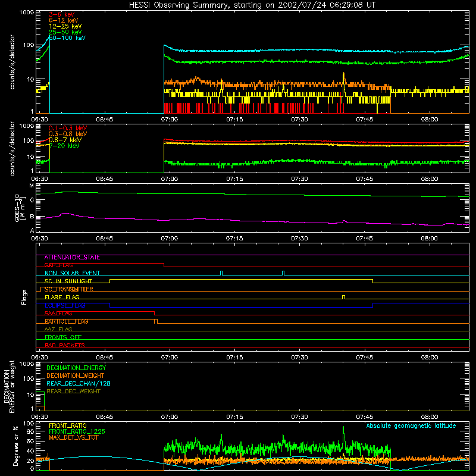This screenshot has height=476, width=476.
Task: Click the 07:00 tick under top plot
Action: [170, 120]
